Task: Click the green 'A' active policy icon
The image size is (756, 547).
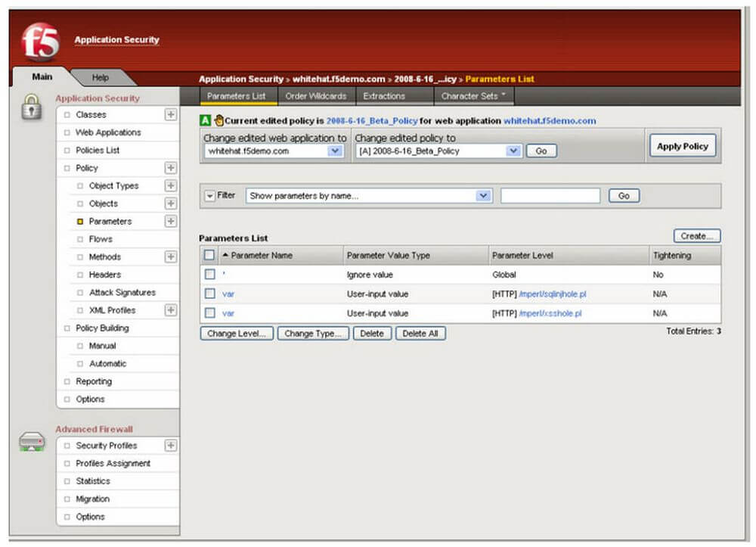Action: pos(206,120)
